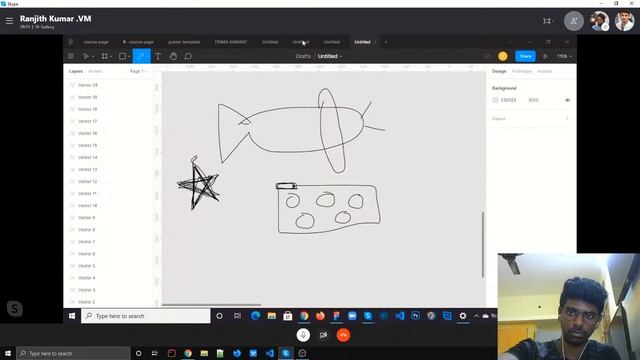The width and height of the screenshot is (640, 360).
Task: Click the self-view webcam thumbnail
Action: (x=569, y=307)
